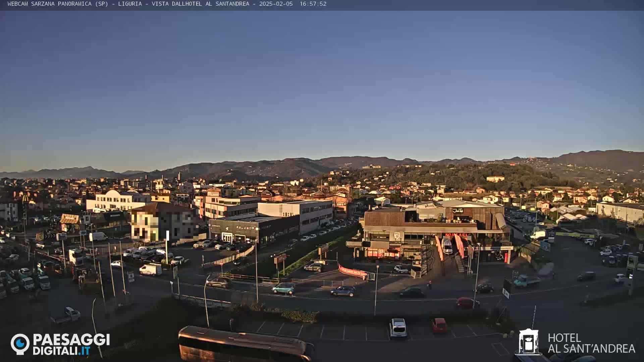
Task: Click the white car parked in the lot
Action: (x=398, y=327)
